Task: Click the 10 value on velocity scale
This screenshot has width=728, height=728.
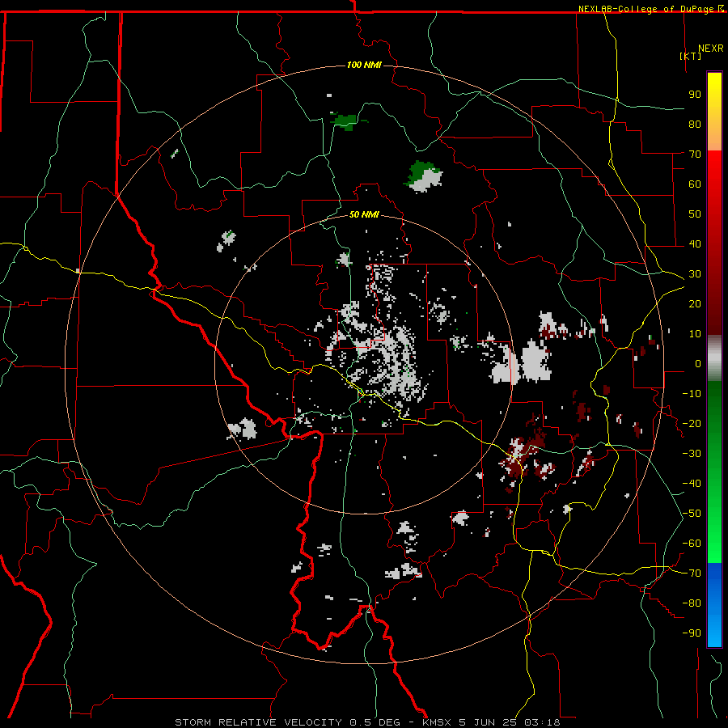Action: coord(695,334)
